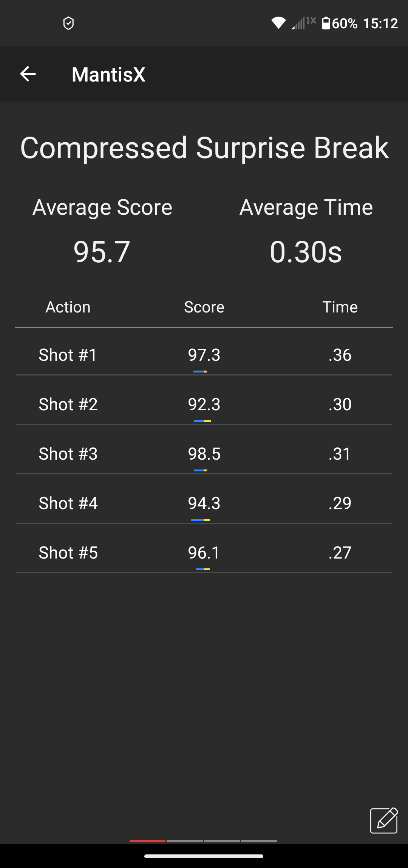
Task: Switch to the second page indicator
Action: [x=185, y=841]
